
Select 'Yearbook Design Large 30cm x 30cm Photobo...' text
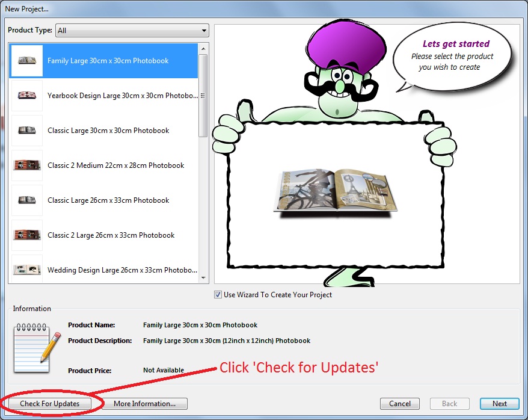click(x=123, y=96)
